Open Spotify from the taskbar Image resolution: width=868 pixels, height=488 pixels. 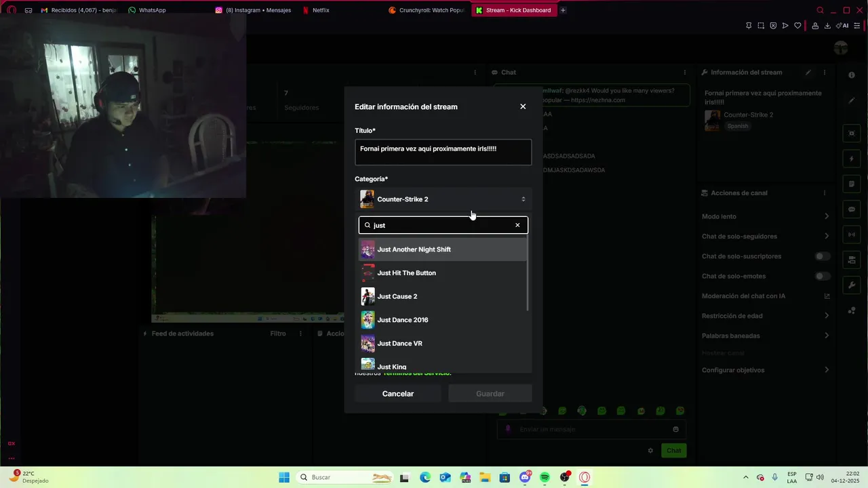(545, 478)
